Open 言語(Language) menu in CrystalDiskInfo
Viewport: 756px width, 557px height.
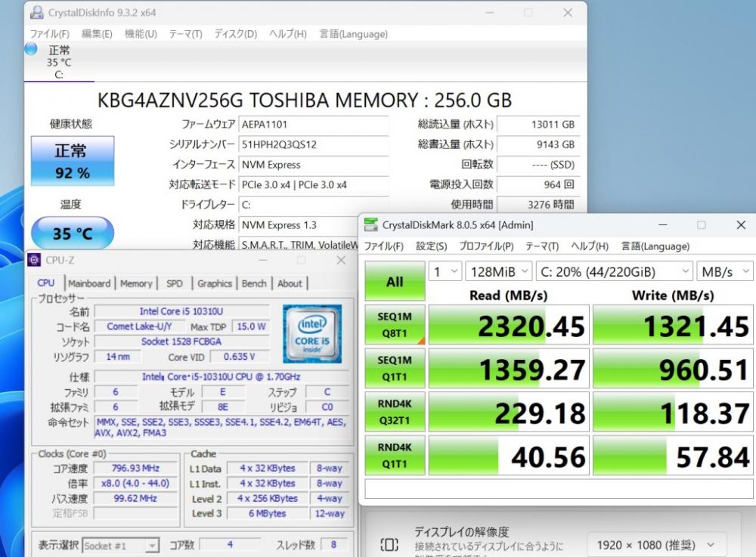tap(353, 34)
